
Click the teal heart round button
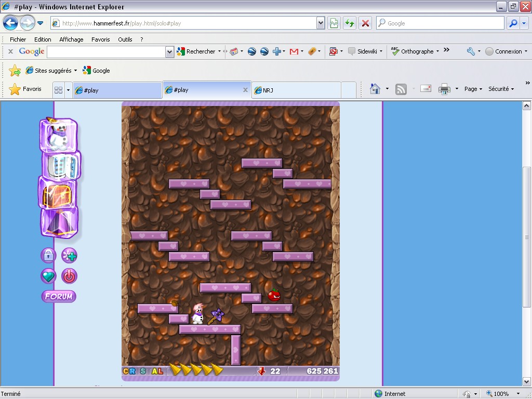coord(48,276)
